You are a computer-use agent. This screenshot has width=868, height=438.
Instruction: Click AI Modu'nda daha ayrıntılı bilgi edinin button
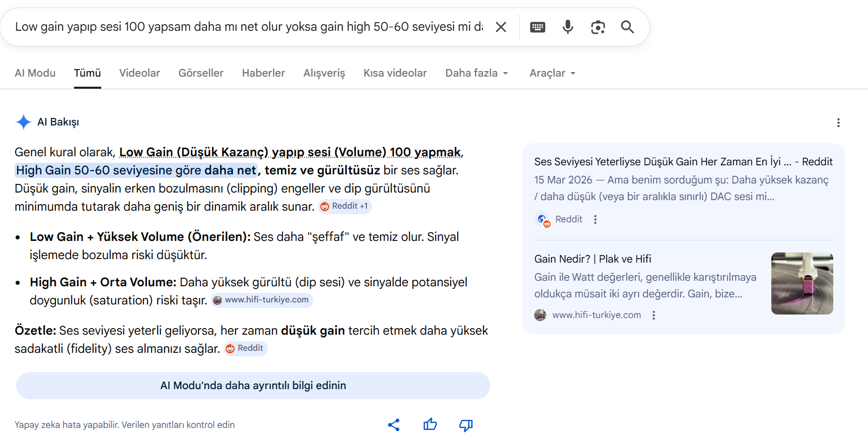pyautogui.click(x=253, y=386)
